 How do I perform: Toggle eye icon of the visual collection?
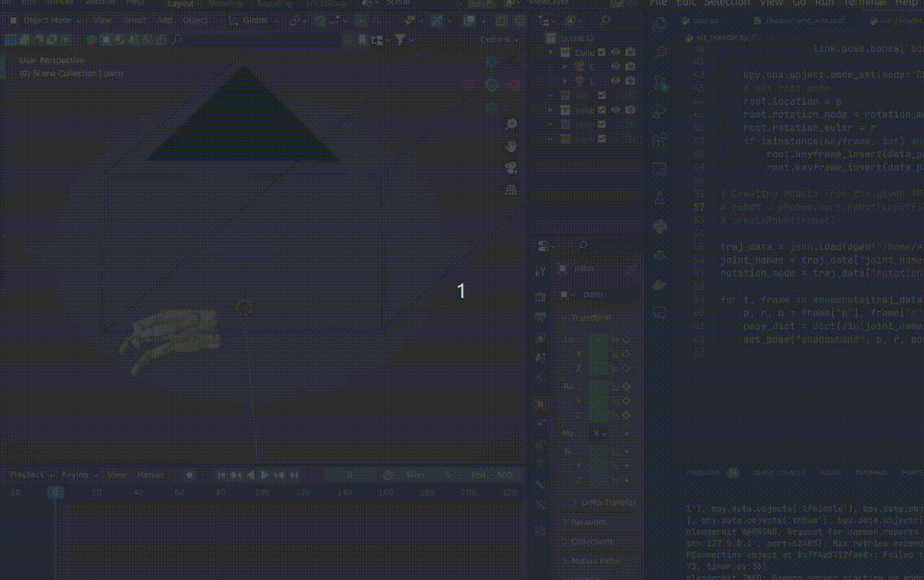click(x=616, y=110)
